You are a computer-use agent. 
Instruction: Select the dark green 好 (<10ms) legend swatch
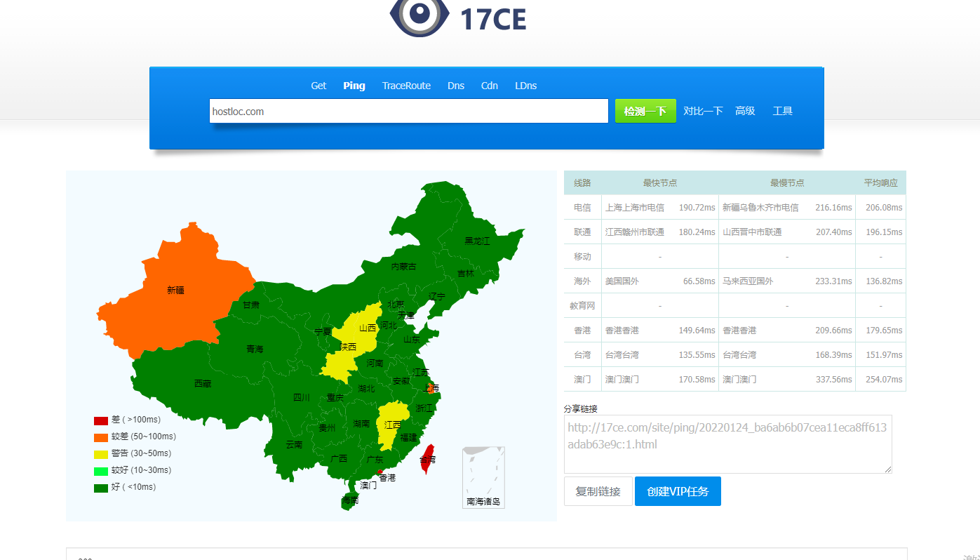(101, 488)
